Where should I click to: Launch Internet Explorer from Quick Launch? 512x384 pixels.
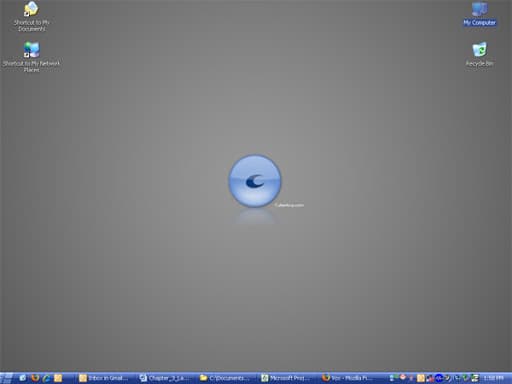click(x=47, y=378)
